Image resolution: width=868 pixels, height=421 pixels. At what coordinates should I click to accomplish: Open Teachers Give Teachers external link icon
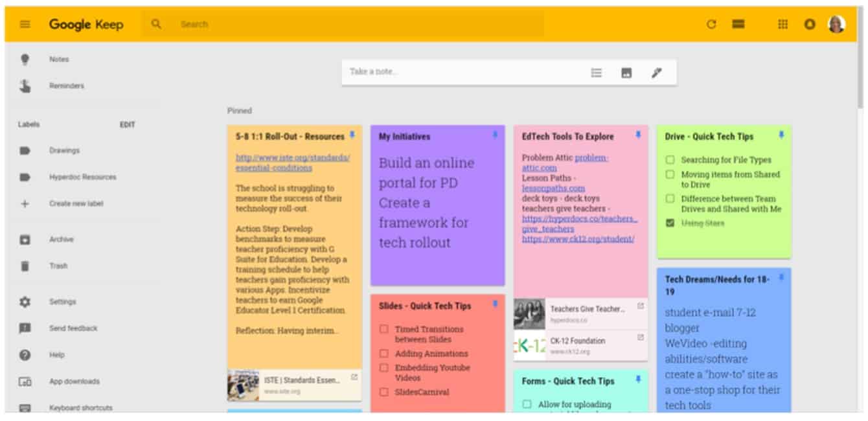(641, 306)
